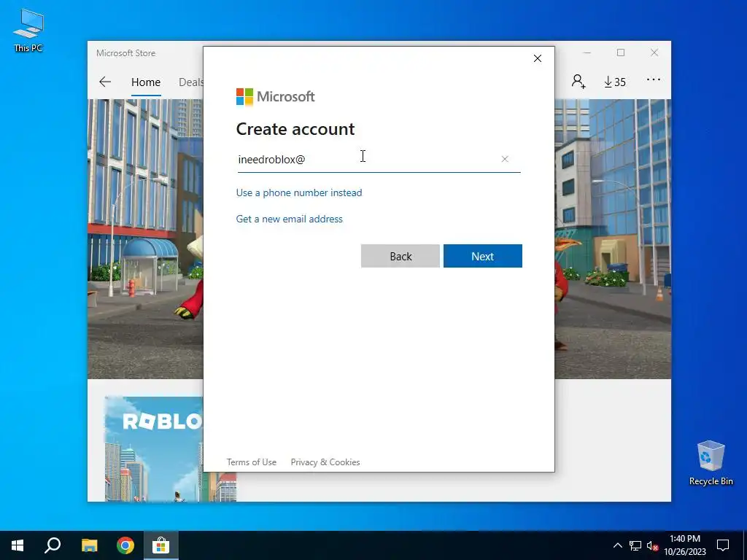Screen dimensions: 747x560
Task: Open the network status tray icon
Action: (x=635, y=545)
